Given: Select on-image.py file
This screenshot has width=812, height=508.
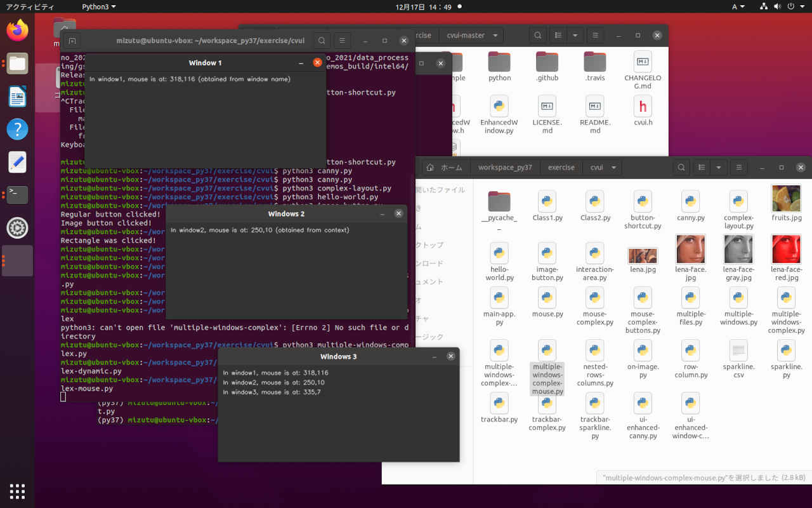Looking at the screenshot, I should [x=643, y=359].
